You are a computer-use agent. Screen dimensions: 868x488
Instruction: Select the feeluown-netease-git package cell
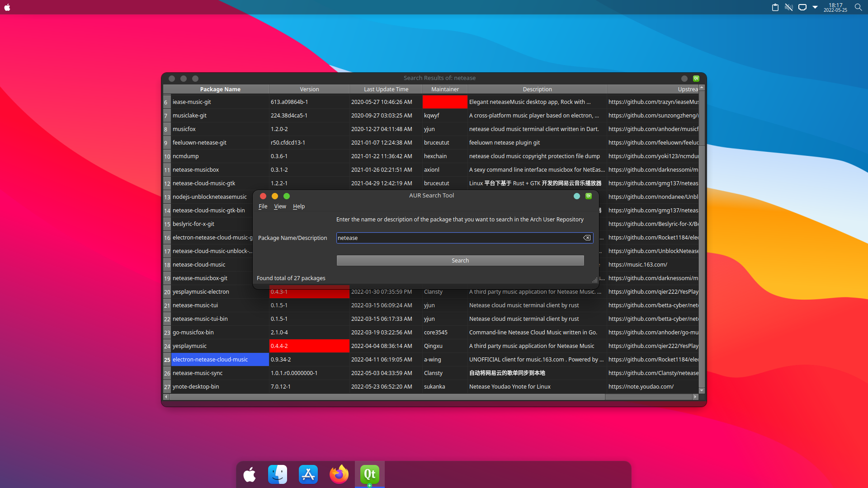click(x=220, y=143)
